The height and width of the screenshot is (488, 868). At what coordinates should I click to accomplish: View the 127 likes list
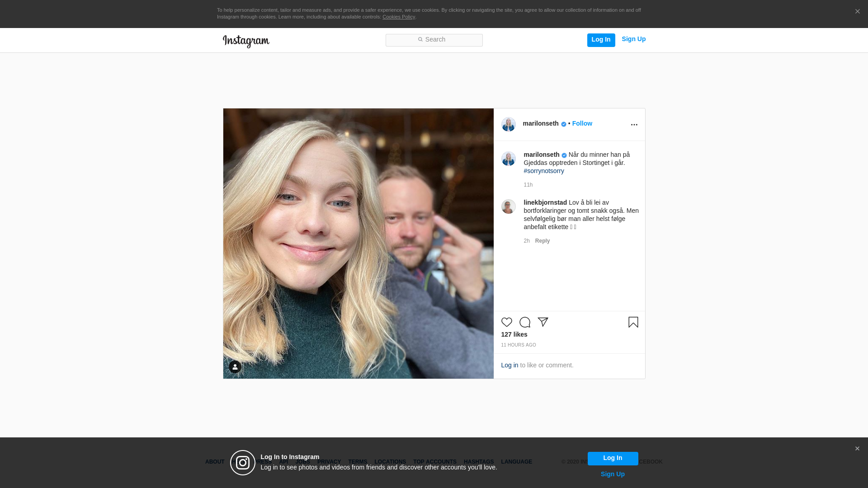[514, 334]
